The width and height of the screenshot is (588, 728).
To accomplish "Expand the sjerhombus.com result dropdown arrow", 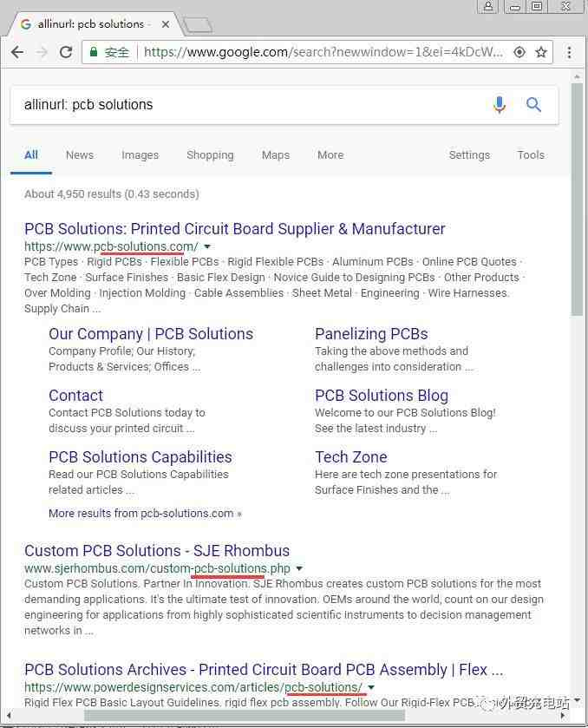I will click(x=299, y=568).
